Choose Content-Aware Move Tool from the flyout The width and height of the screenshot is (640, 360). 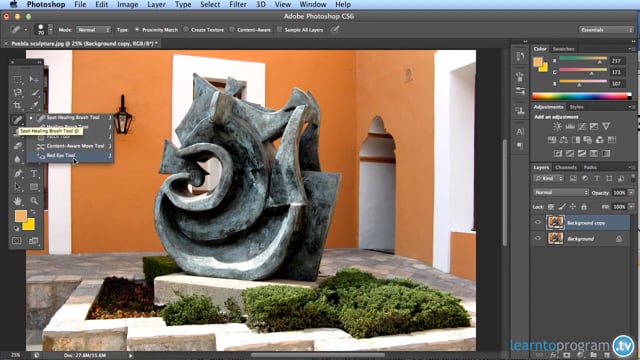pyautogui.click(x=70, y=146)
